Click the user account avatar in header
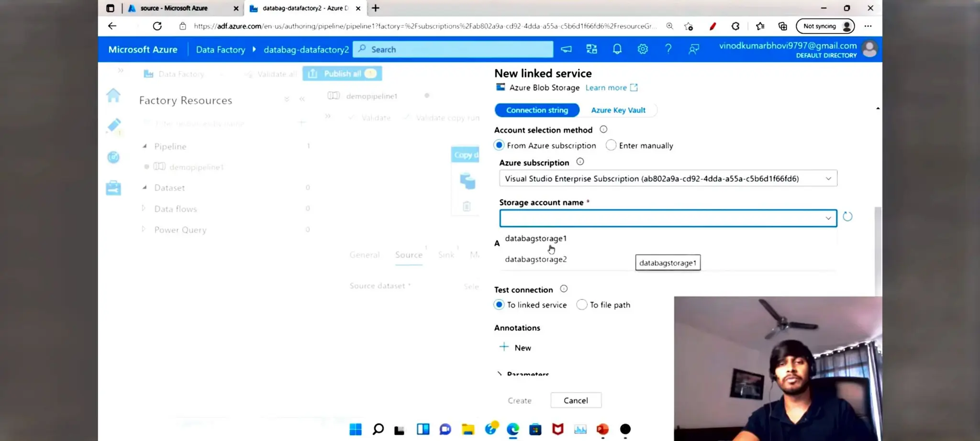 pyautogui.click(x=869, y=49)
